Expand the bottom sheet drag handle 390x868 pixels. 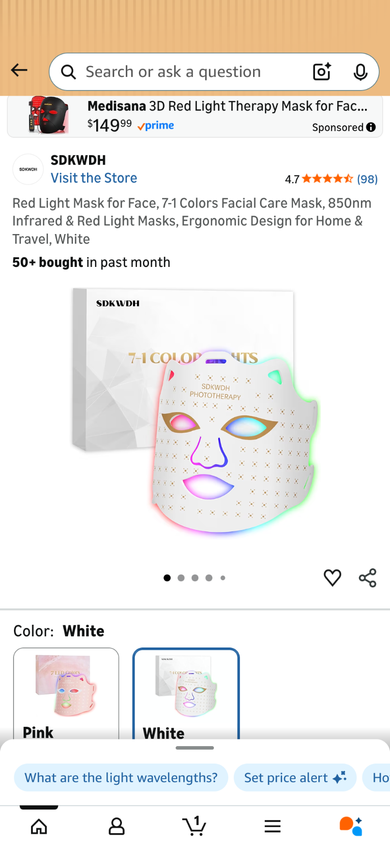click(x=195, y=748)
